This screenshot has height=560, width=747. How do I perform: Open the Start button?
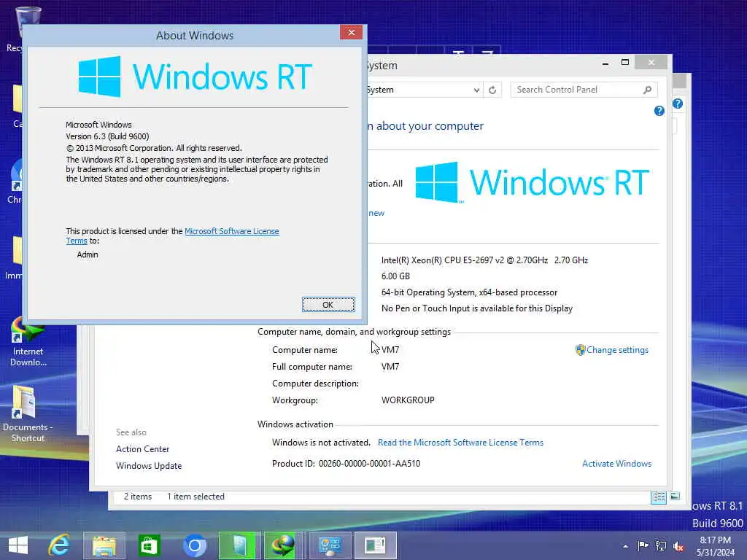point(18,545)
